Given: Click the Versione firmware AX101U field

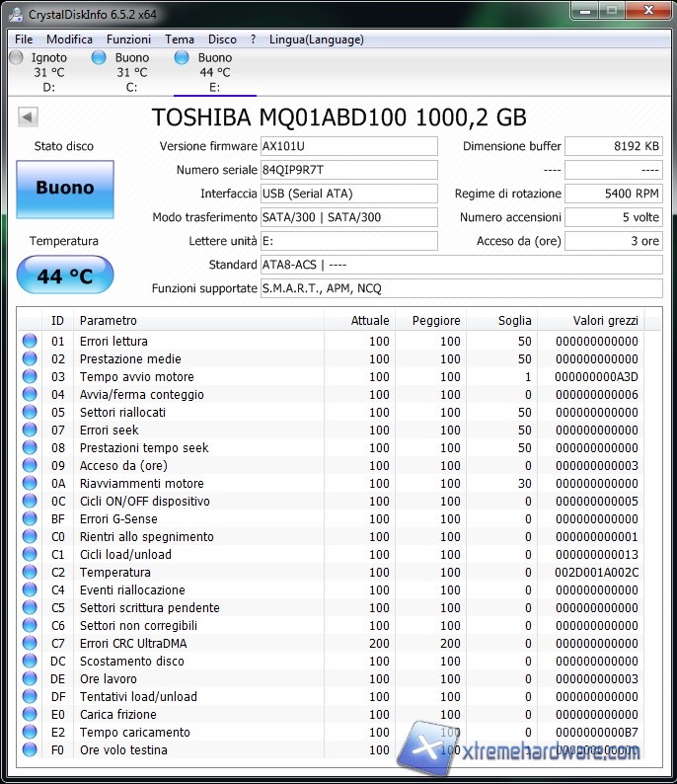Looking at the screenshot, I should click(x=347, y=146).
